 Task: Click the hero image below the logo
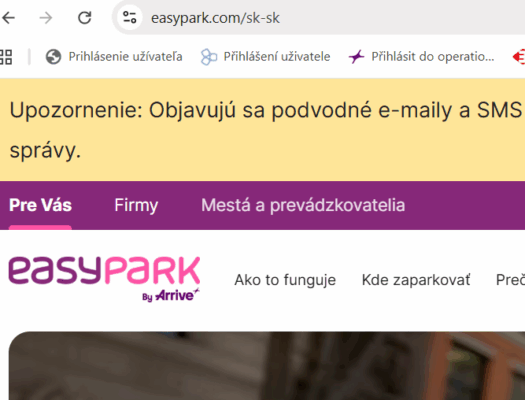[x=267, y=366]
